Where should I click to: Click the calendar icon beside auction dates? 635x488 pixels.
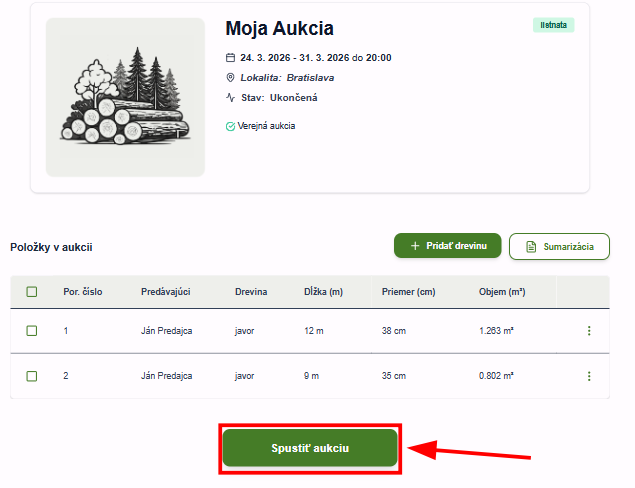tap(230, 58)
